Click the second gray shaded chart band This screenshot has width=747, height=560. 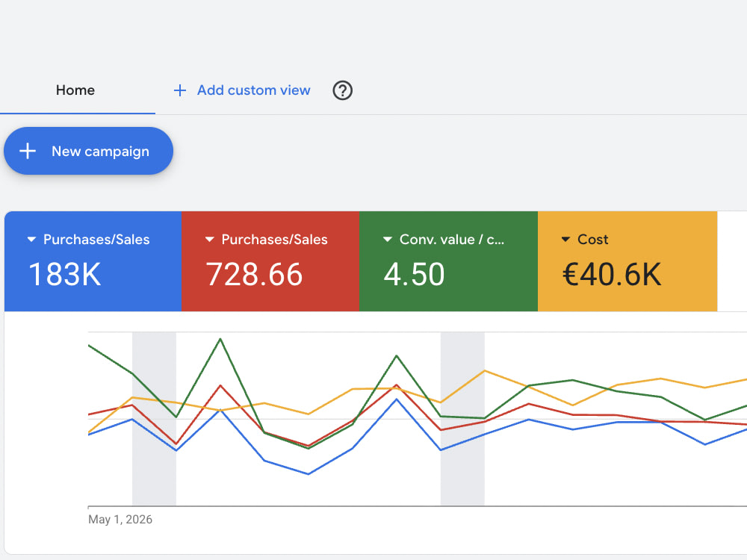[x=462, y=419]
